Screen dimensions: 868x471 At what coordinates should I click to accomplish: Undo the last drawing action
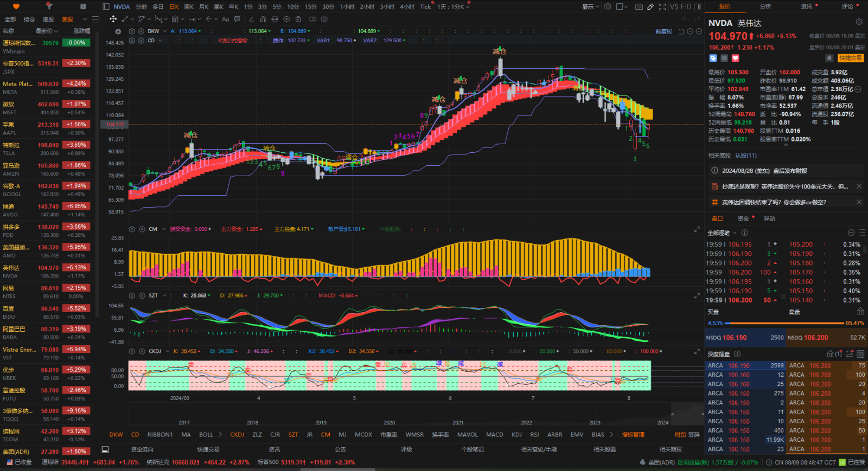685,19
